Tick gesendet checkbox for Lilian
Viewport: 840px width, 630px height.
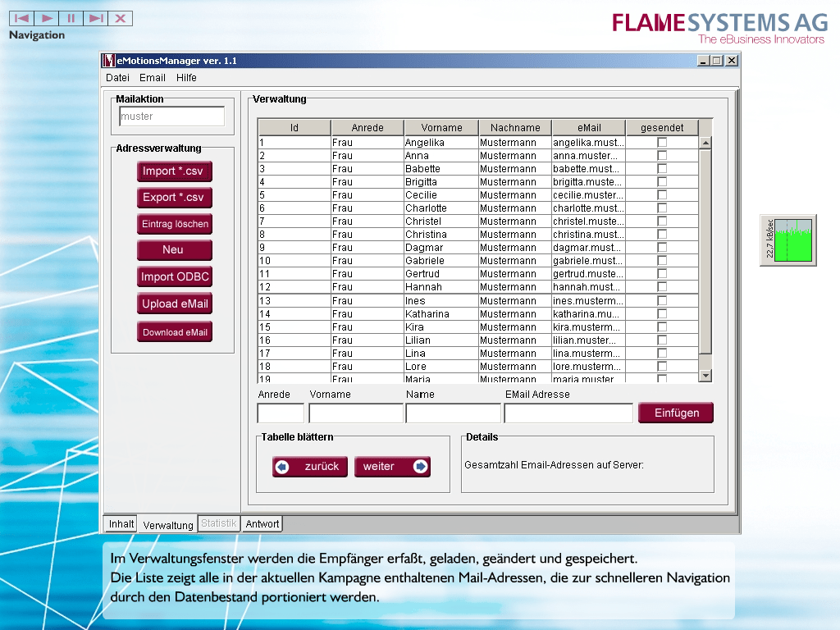(x=662, y=340)
